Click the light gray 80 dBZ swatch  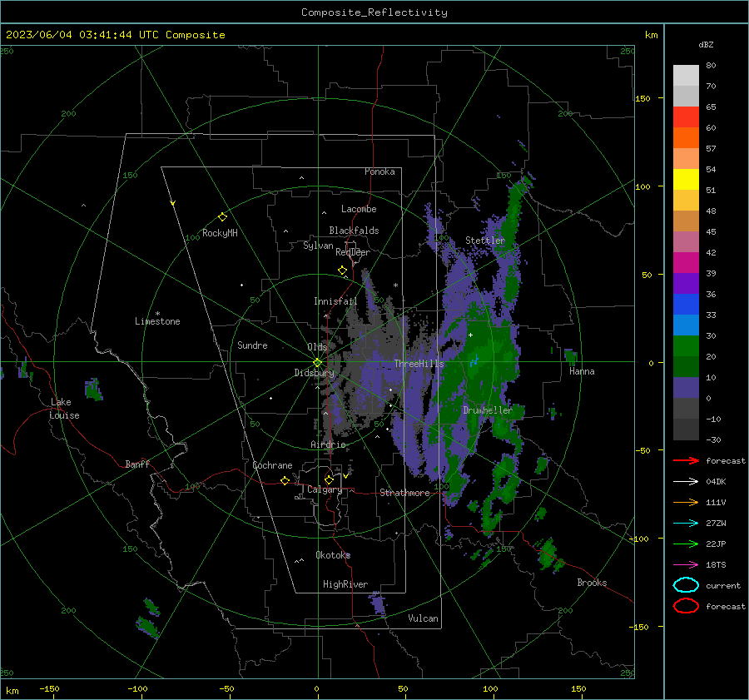coord(686,76)
